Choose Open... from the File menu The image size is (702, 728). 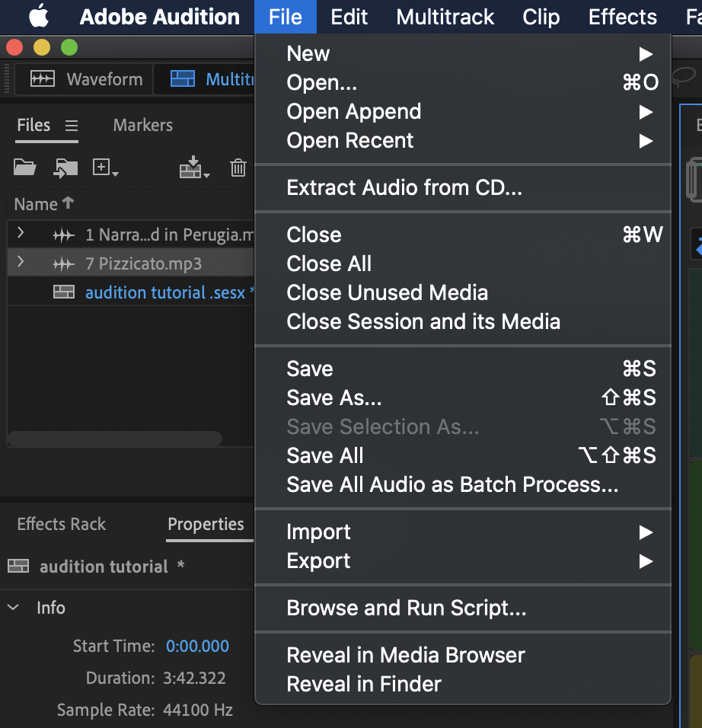coord(463,83)
